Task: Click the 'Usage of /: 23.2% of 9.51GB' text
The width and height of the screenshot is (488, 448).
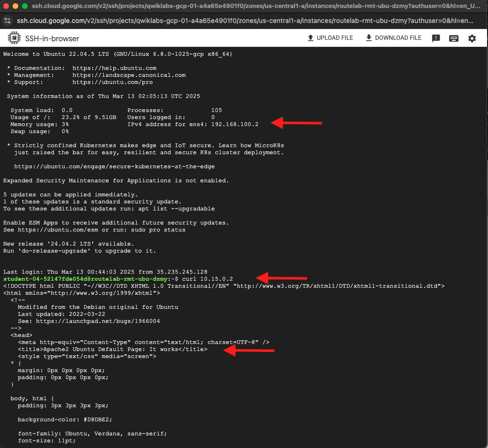Action: click(x=63, y=117)
